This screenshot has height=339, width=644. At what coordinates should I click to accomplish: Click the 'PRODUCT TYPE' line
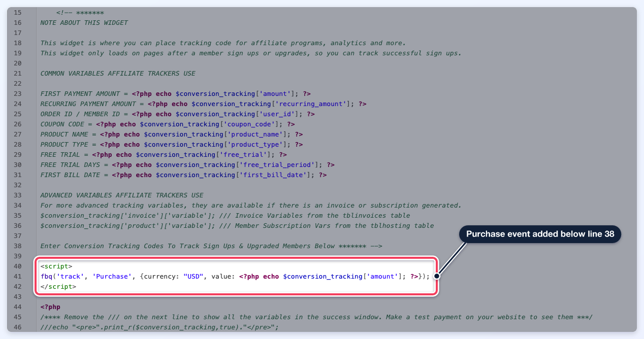point(172,145)
